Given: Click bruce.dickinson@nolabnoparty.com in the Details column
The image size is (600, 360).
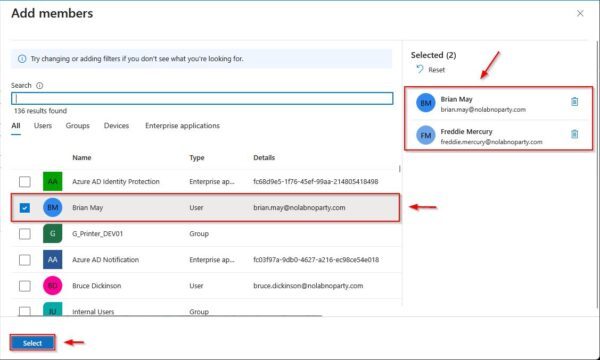Looking at the screenshot, I should 308,285.
